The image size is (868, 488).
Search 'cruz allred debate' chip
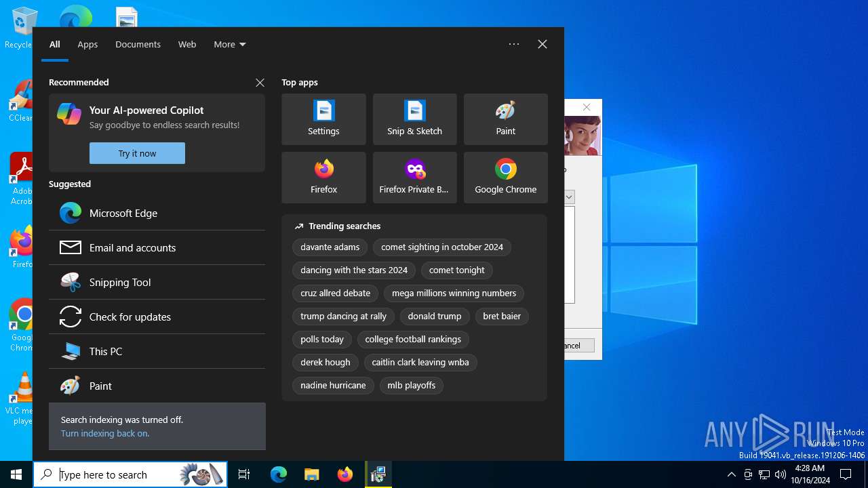[x=336, y=293]
